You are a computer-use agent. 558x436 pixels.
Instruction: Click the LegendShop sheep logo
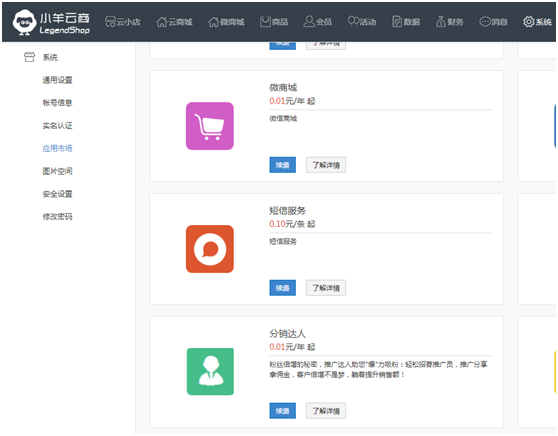click(24, 22)
